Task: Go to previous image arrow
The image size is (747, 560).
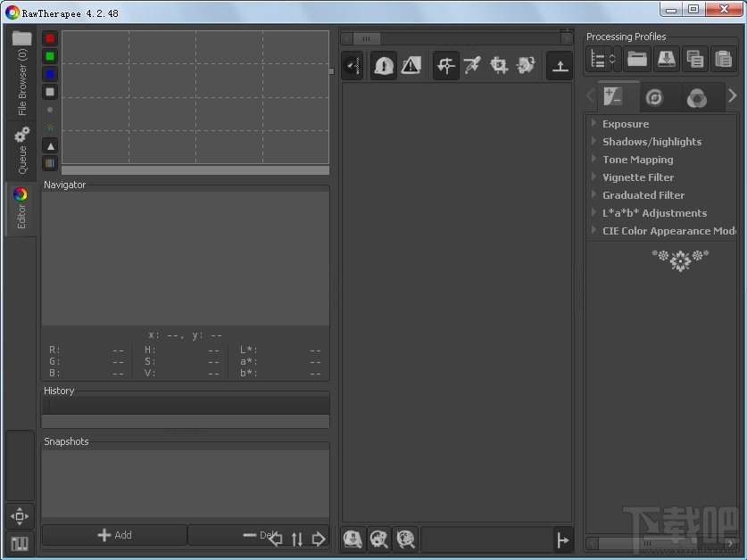Action: (276, 539)
